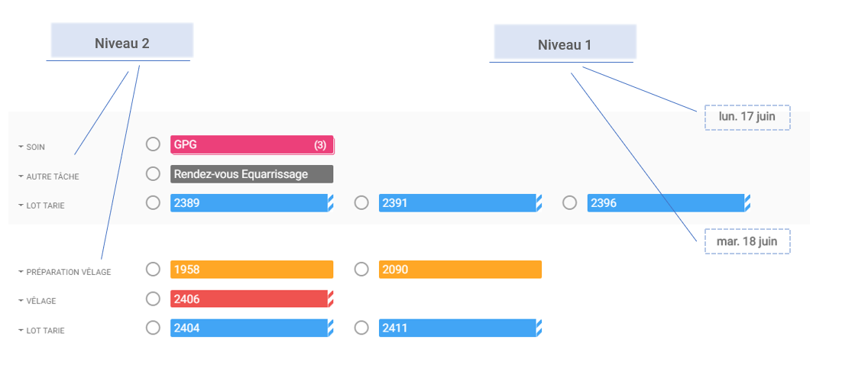Tick the circle next to 2396
This screenshot has width=868, height=372.
(570, 202)
